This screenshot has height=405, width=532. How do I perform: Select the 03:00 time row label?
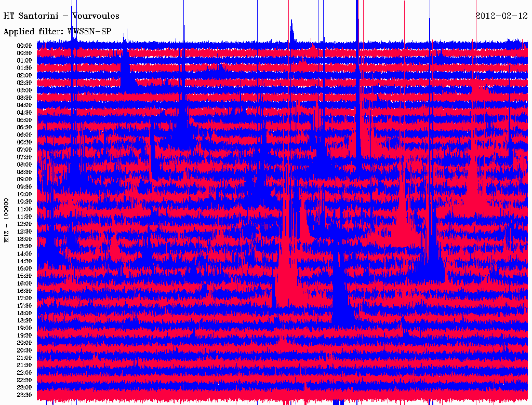coord(24,90)
